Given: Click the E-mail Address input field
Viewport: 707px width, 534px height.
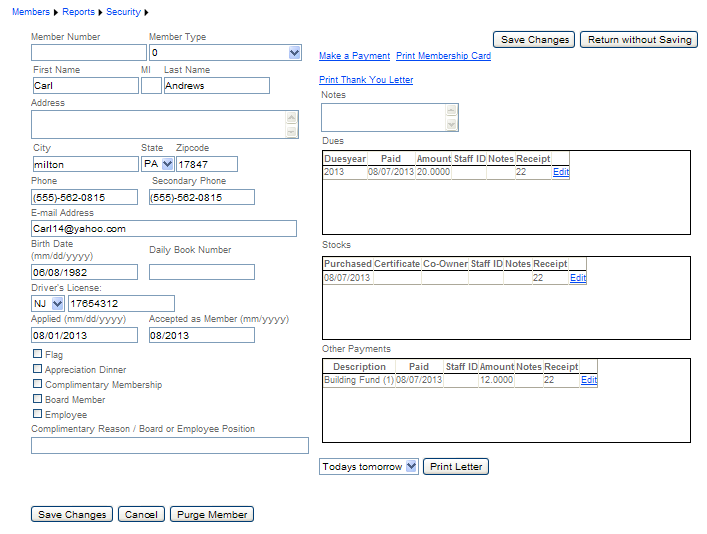Looking at the screenshot, I should pyautogui.click(x=164, y=229).
